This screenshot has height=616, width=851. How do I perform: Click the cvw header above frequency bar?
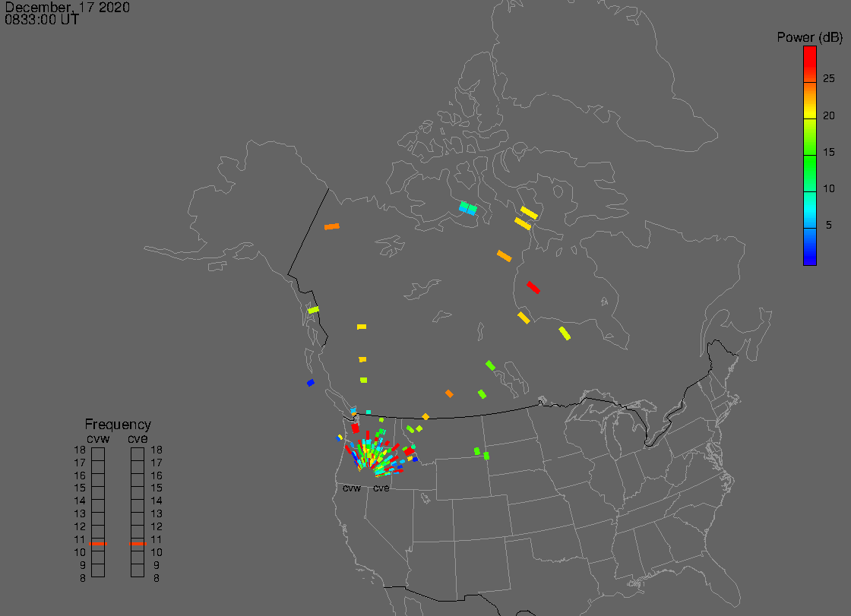click(98, 438)
